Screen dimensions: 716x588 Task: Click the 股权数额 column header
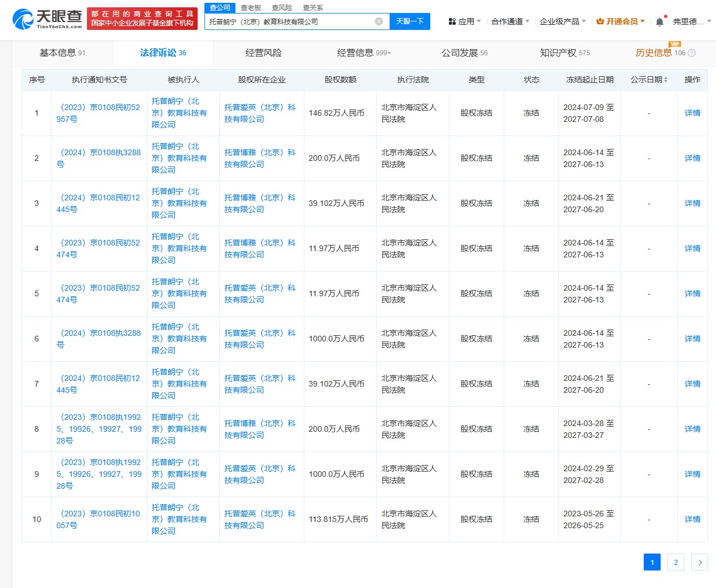340,80
